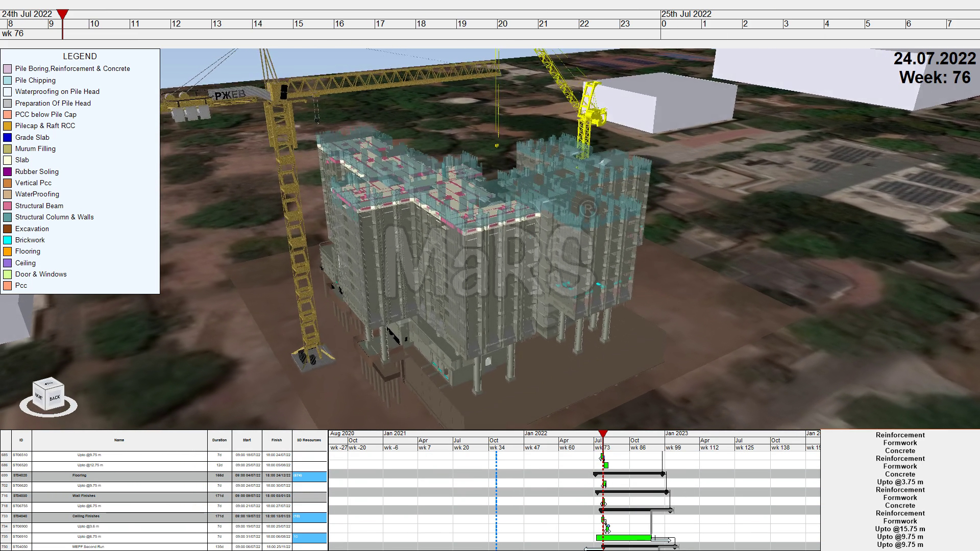Click the Pilecap & Raft RCC swatch
Image resolution: width=980 pixels, height=551 pixels.
click(7, 126)
